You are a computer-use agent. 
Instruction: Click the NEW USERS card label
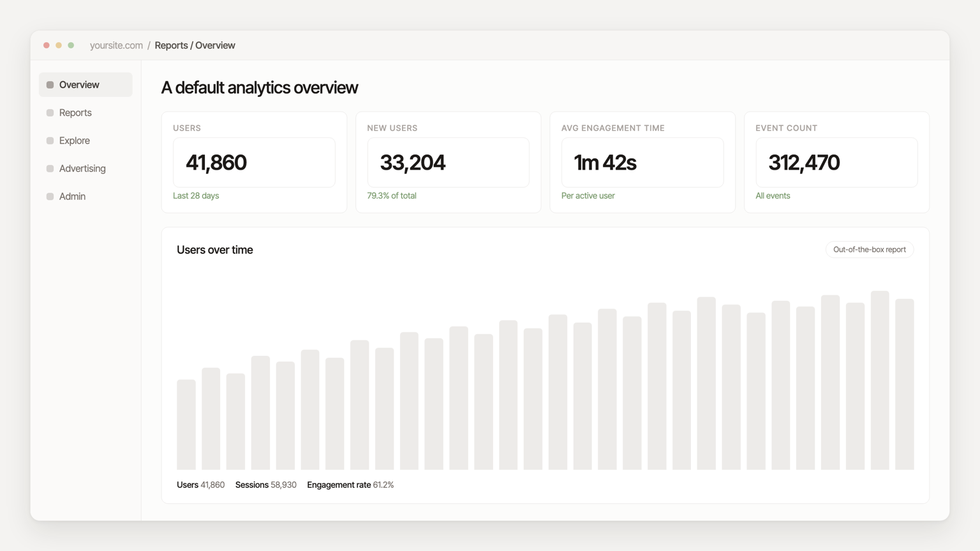click(x=392, y=128)
